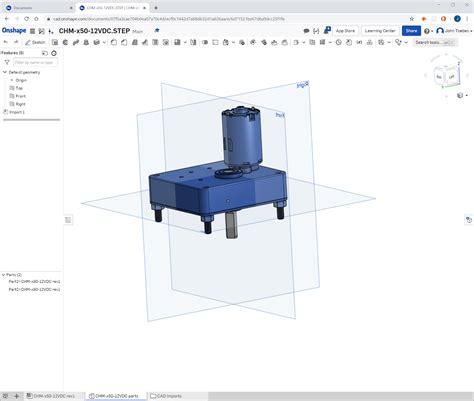Bookmark this page with the star icon

pos(412,19)
